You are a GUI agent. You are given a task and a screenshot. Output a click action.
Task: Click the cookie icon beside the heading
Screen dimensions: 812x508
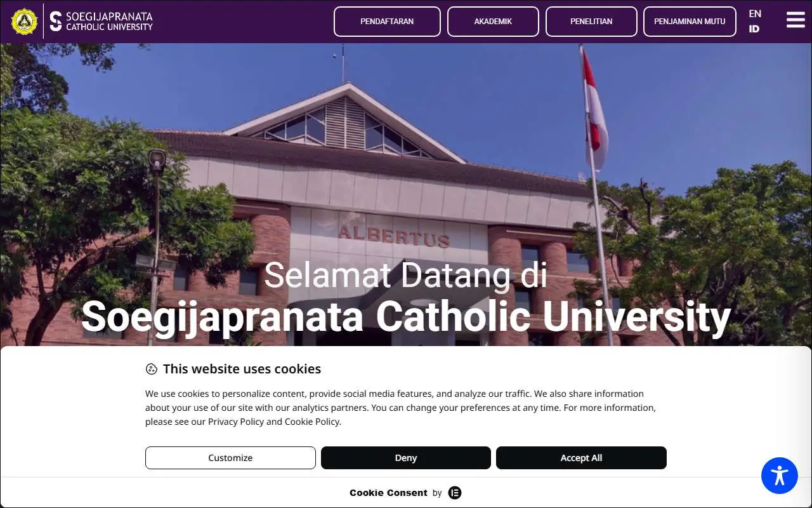tap(151, 369)
